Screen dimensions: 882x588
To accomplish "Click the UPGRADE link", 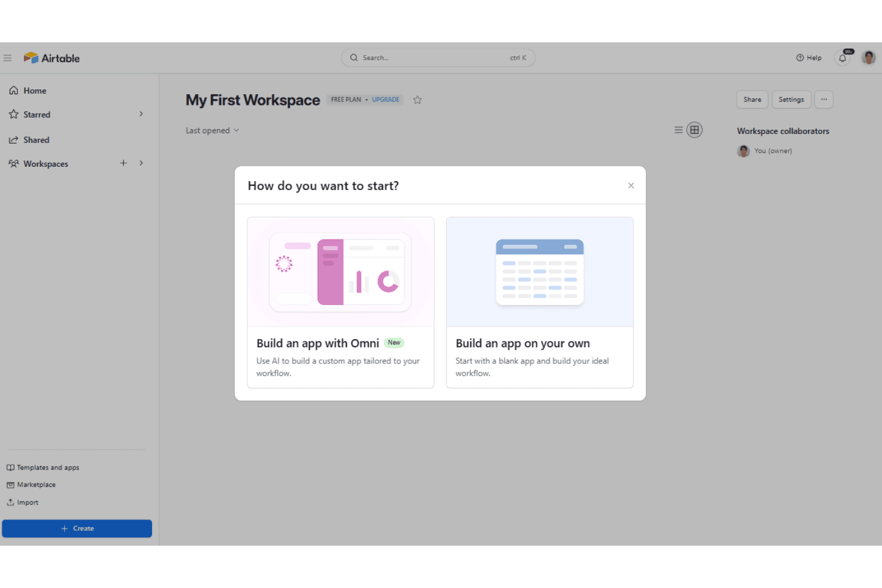I will [x=386, y=99].
